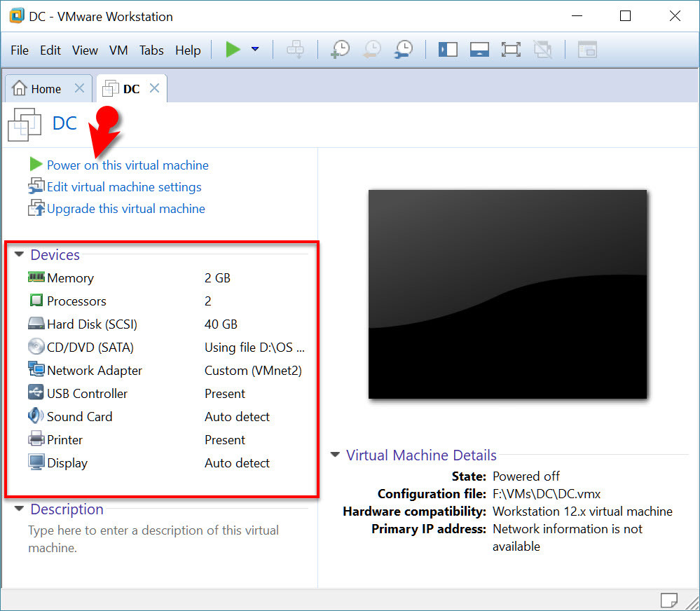Open the View menu
The width and height of the screenshot is (700, 611).
(x=85, y=50)
